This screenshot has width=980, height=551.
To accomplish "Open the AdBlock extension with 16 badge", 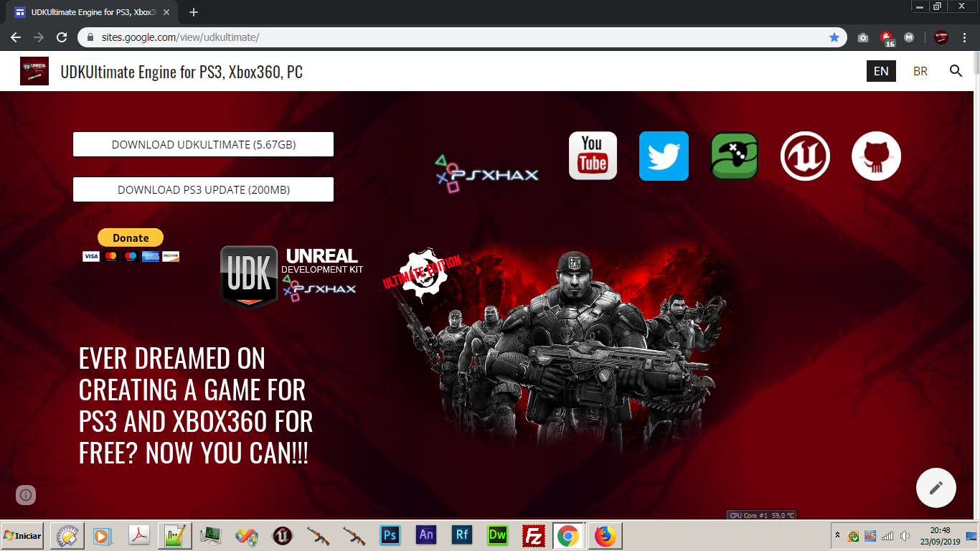I will (x=887, y=38).
